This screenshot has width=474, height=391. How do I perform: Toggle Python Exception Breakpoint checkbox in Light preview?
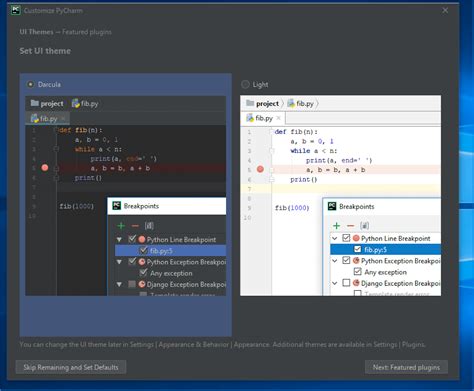(x=346, y=260)
